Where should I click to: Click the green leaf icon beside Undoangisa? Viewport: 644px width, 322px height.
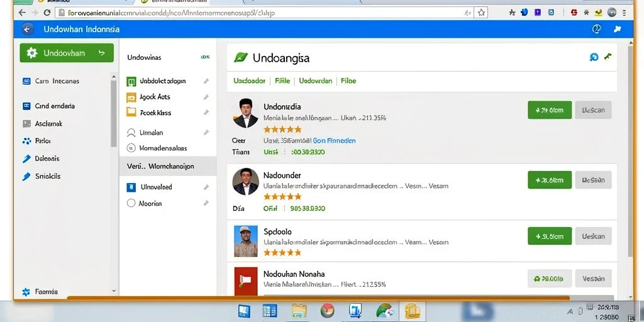click(x=241, y=57)
